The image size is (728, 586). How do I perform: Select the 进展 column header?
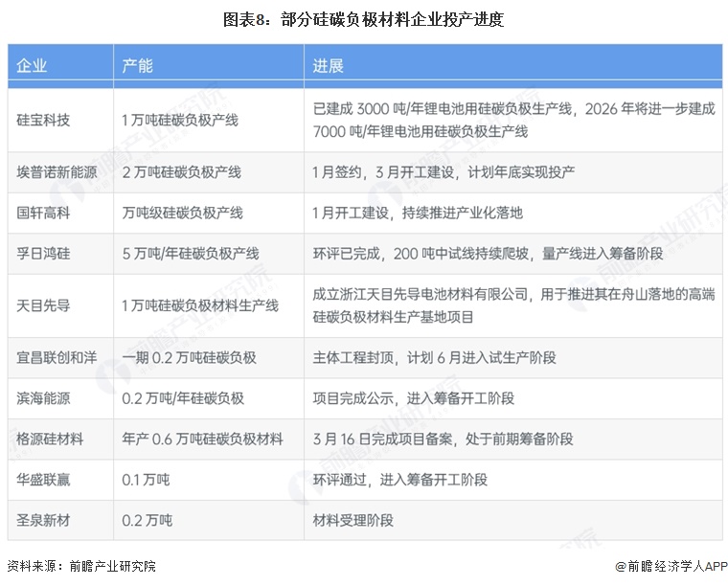pos(513,65)
